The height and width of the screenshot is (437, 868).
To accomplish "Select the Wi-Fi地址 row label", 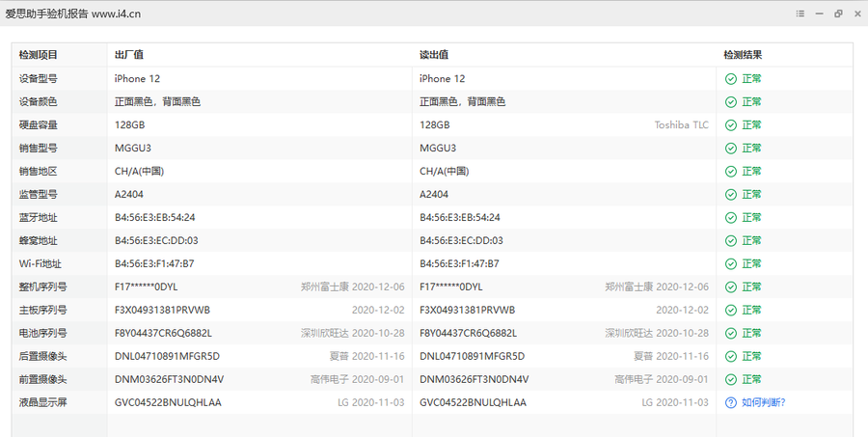I will pos(41,263).
